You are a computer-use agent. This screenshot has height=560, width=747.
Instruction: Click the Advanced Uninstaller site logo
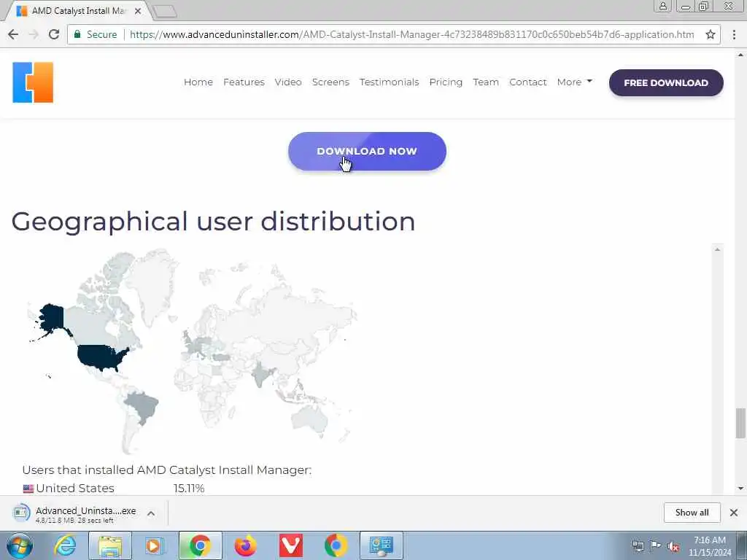pyautogui.click(x=33, y=82)
